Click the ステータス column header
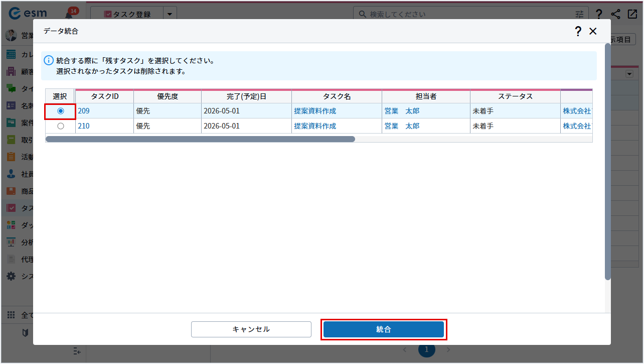The width and height of the screenshot is (644, 364). [x=515, y=96]
